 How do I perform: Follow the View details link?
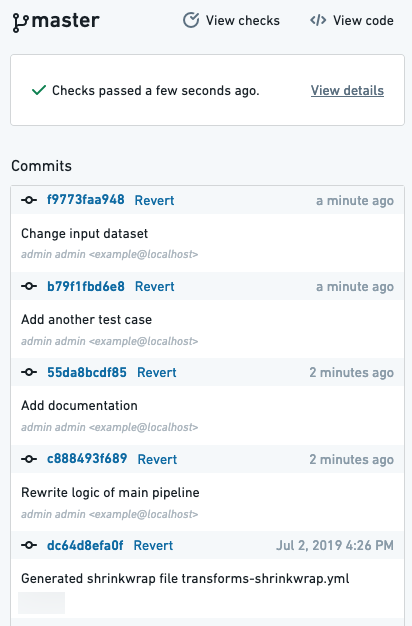tap(347, 91)
